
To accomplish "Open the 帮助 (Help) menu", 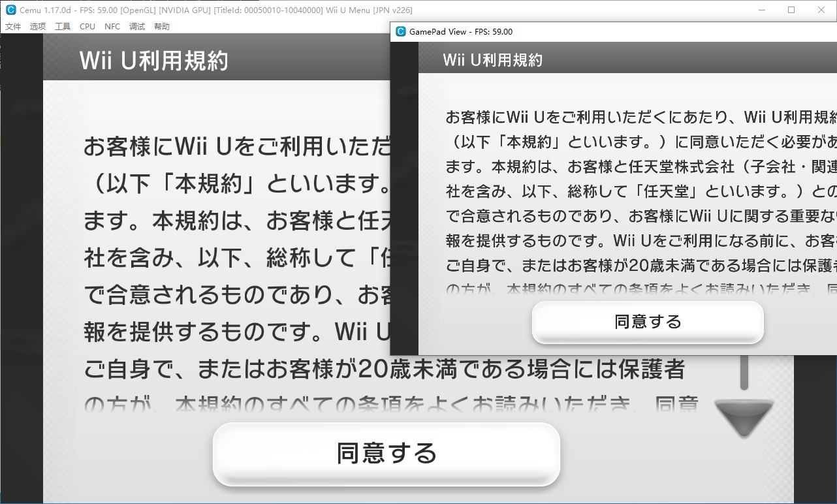I will tap(161, 26).
